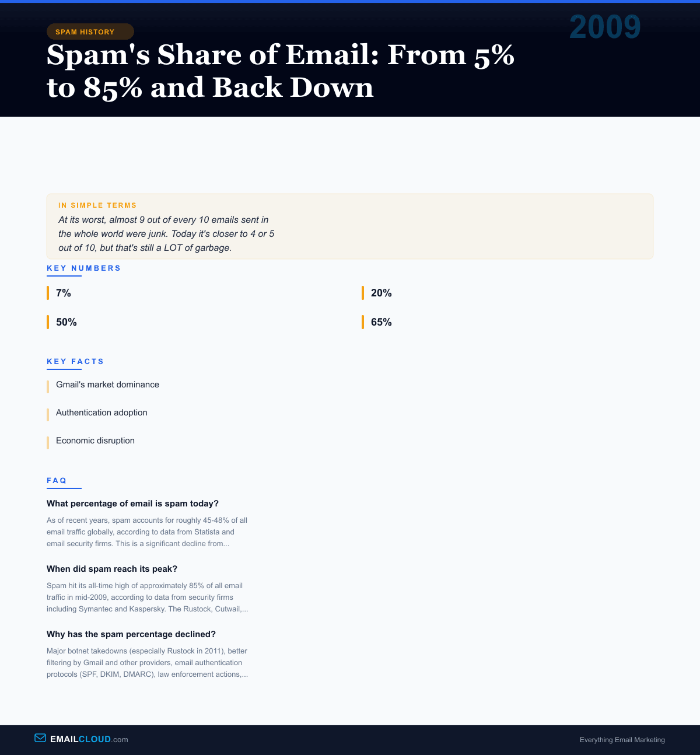Select the 20% key number
Viewport: 700px width, 755px height.
coord(381,293)
